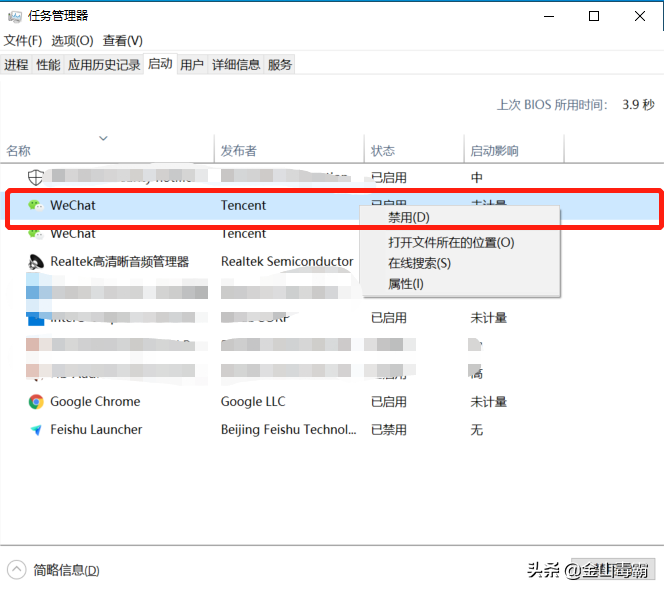Click the Task Manager title bar icon
The width and height of the screenshot is (664, 594).
14,17
